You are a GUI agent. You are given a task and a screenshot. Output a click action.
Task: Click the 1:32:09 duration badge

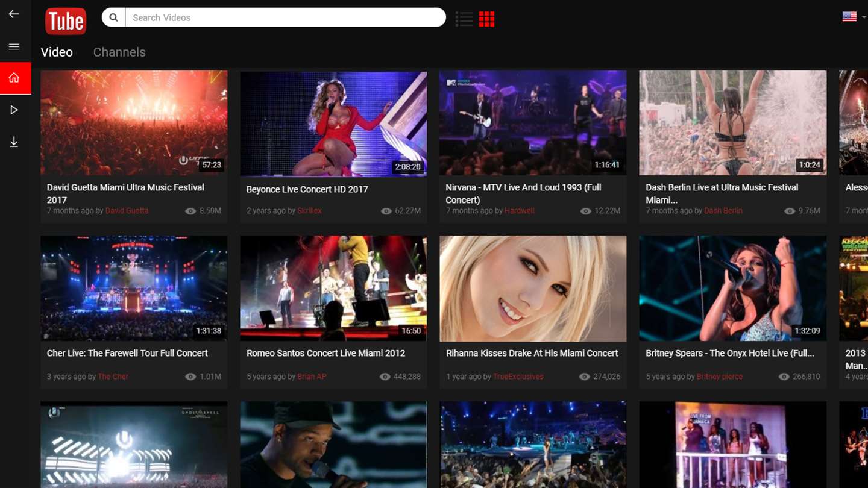point(807,331)
